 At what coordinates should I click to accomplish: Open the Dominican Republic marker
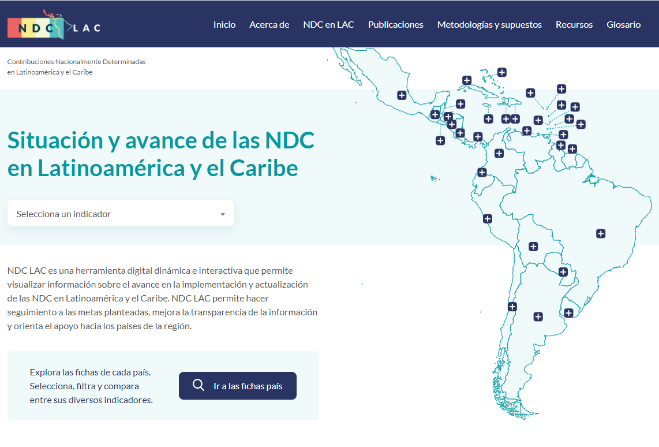pyautogui.click(x=515, y=119)
